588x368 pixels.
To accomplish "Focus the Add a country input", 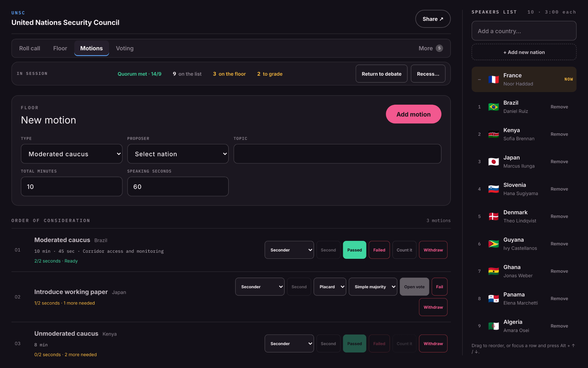I will [524, 31].
